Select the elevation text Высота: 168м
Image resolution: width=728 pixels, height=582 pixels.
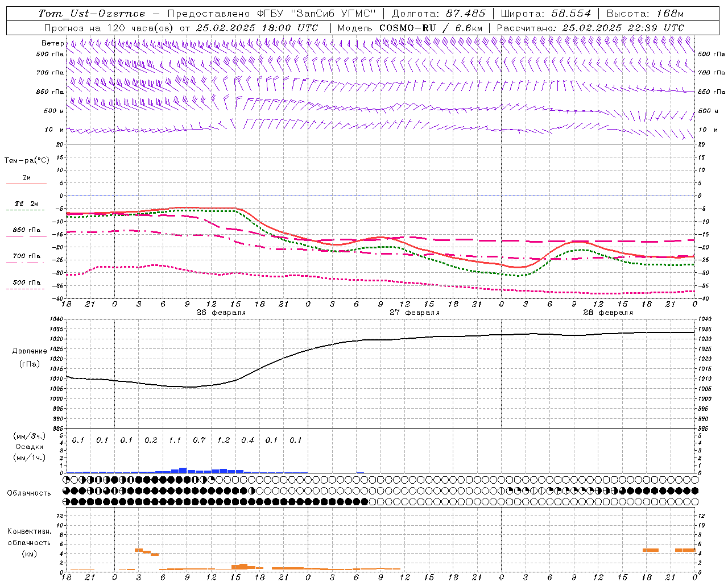pos(646,14)
